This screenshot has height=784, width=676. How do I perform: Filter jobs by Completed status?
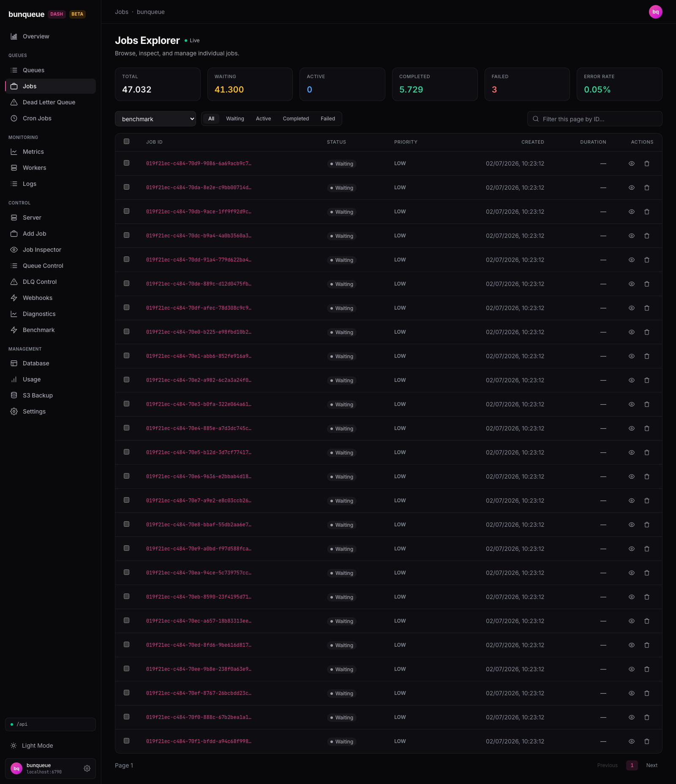(296, 119)
